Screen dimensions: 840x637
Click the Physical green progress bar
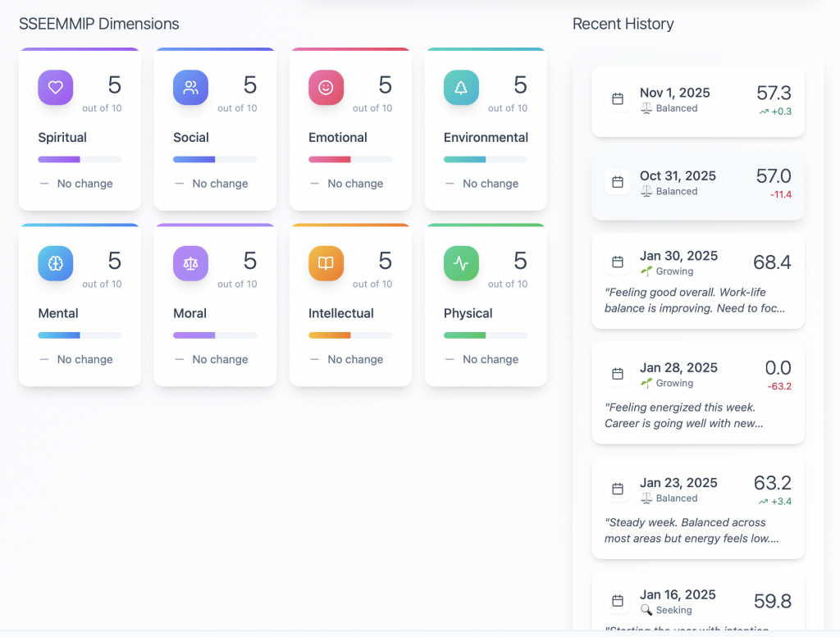486,335
